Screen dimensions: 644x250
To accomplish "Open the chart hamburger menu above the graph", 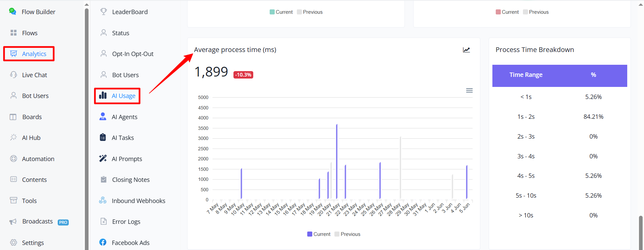I will 469,91.
